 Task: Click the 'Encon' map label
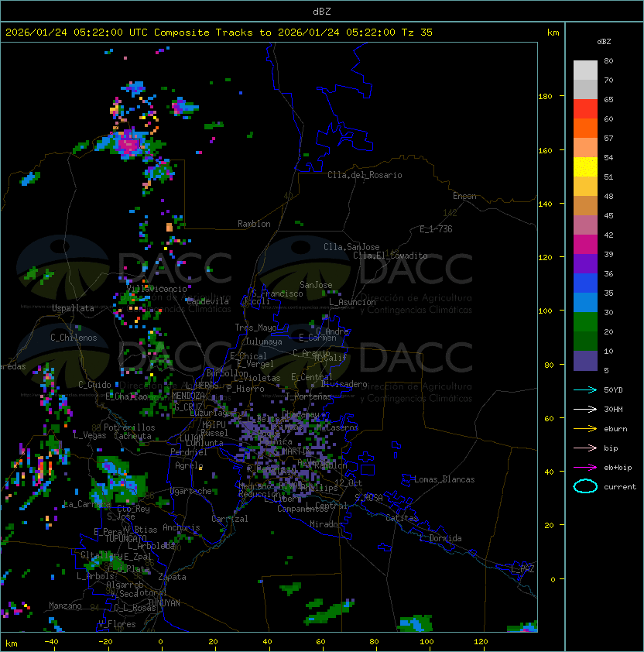click(464, 196)
